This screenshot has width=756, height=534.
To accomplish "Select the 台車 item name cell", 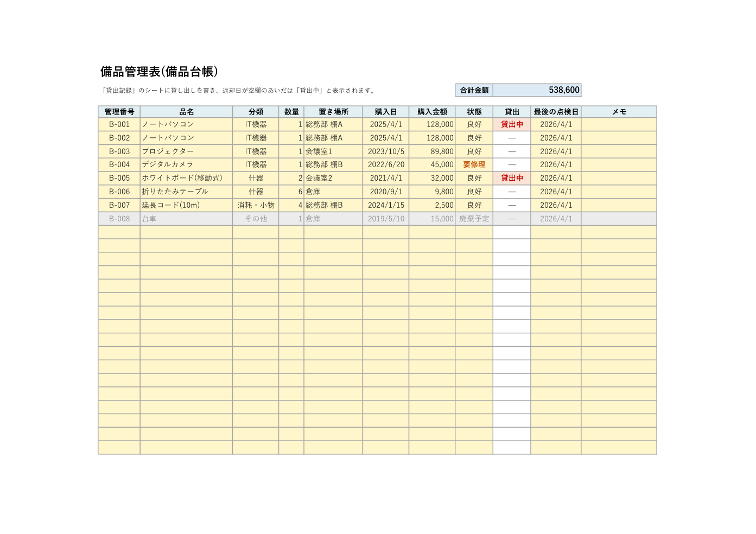I will click(x=186, y=219).
